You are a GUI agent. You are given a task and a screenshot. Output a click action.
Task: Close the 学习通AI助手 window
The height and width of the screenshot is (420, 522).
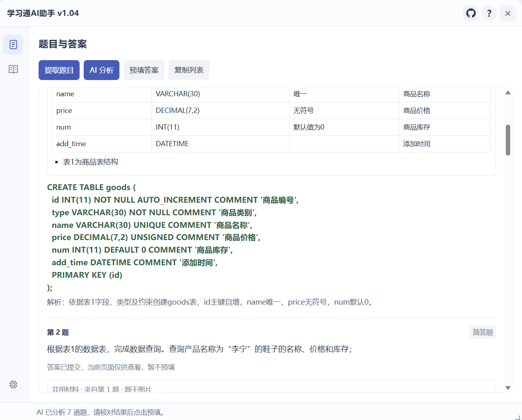click(x=507, y=13)
